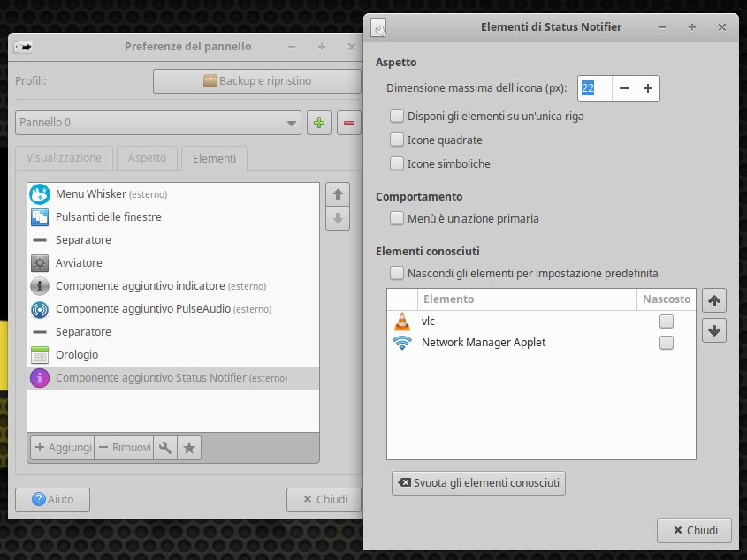Select the vlc row text
The image size is (747, 560).
point(428,322)
